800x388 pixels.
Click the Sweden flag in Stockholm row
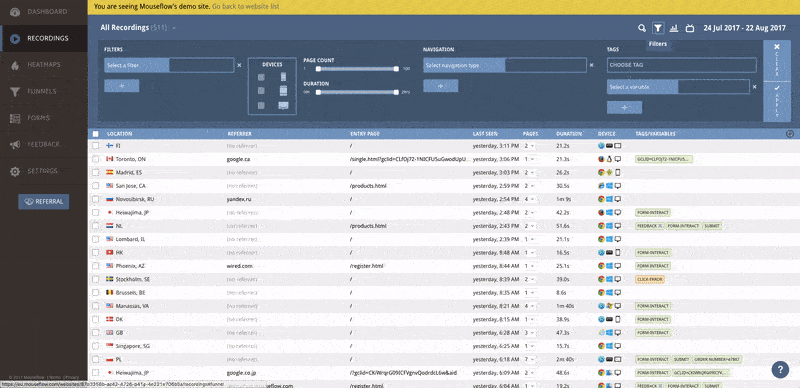109,279
